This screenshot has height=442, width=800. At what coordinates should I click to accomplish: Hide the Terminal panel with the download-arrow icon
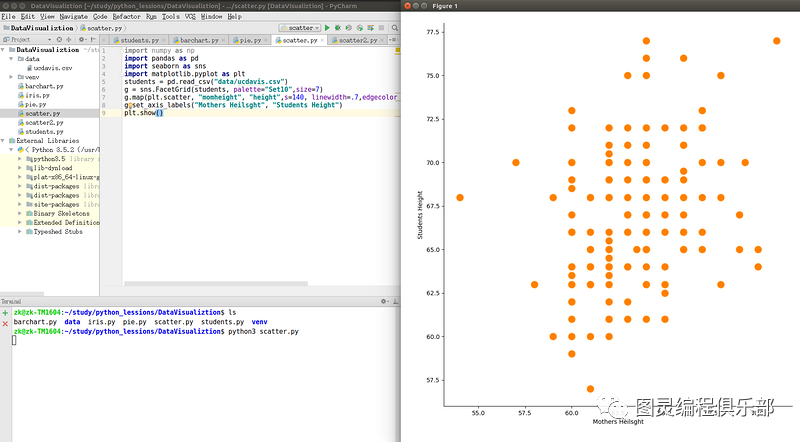coord(395,301)
